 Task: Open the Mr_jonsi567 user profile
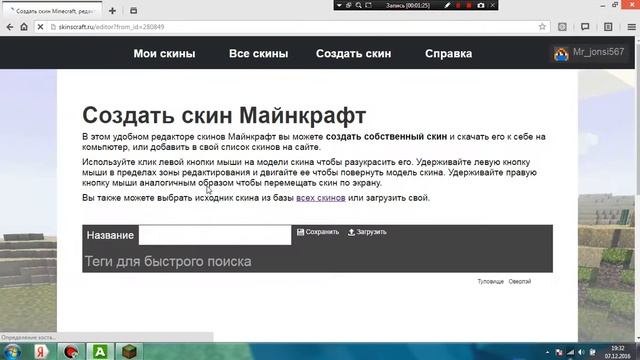589,53
